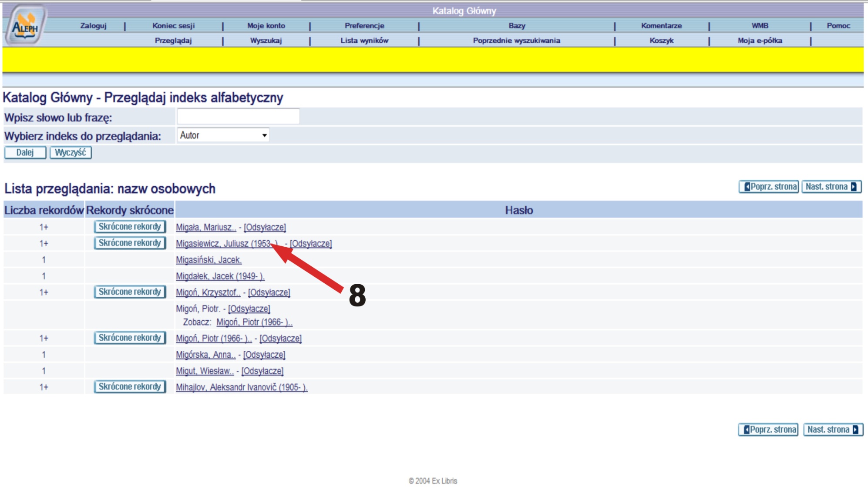
Task: Open Lista wyników
Action: click(364, 40)
